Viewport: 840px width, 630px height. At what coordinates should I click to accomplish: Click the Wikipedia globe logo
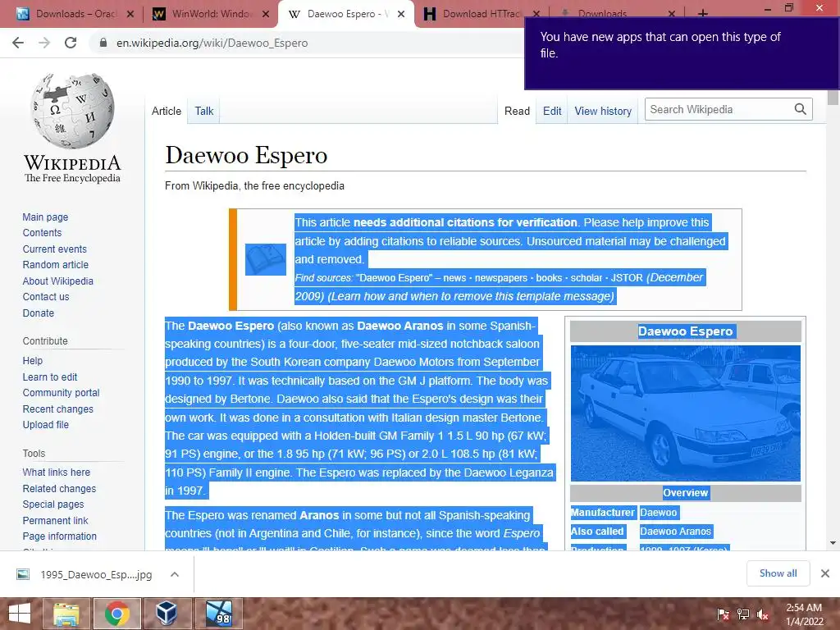tap(72, 111)
